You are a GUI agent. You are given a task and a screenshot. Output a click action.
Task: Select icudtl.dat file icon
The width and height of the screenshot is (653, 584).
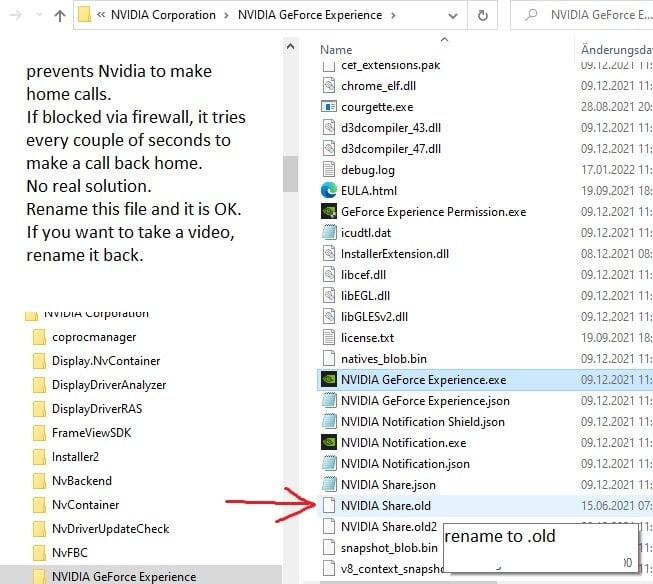329,232
